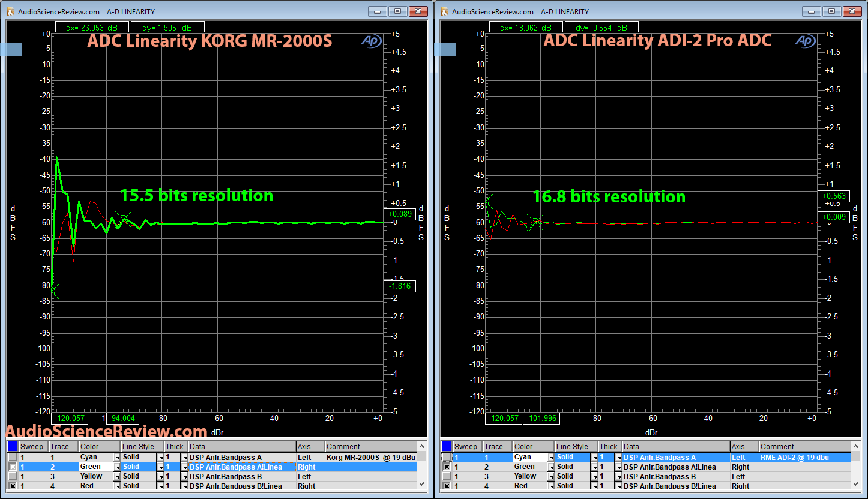Click the Comment column header in the ADI-2 legend
This screenshot has width=868, height=499.
805,447
